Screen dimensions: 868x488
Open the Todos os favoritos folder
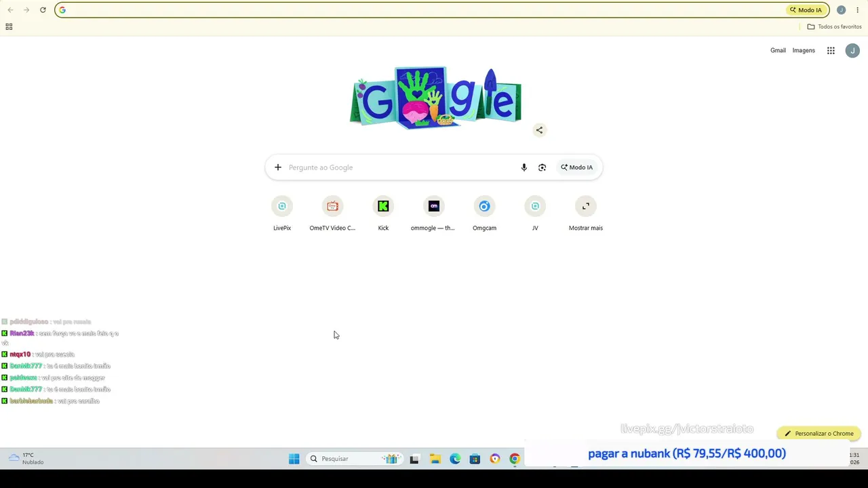coord(834,26)
